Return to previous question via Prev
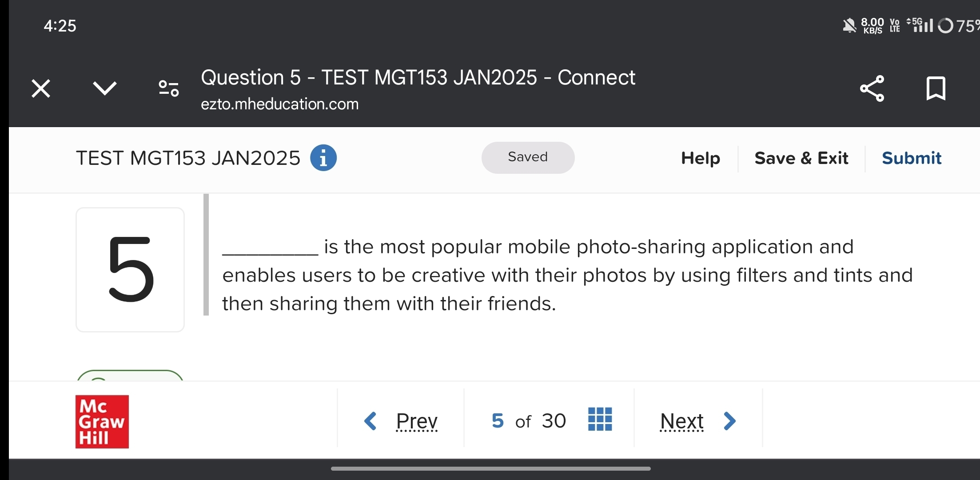The image size is (980, 480). (x=417, y=421)
